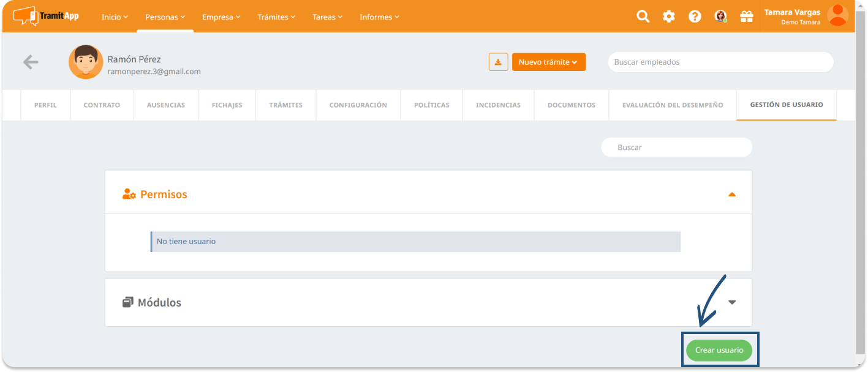Click the back arrow icon
Image resolution: width=868 pixels, height=372 pixels.
point(31,62)
